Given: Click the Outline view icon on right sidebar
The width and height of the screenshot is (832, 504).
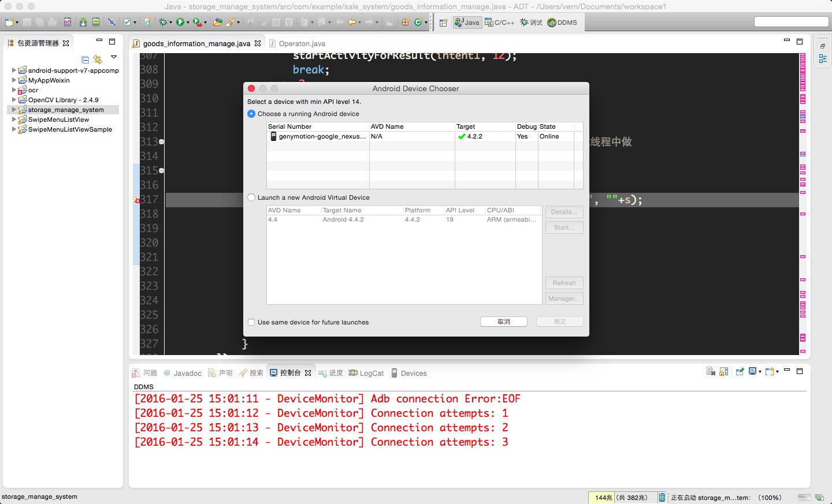Looking at the screenshot, I should [823, 58].
